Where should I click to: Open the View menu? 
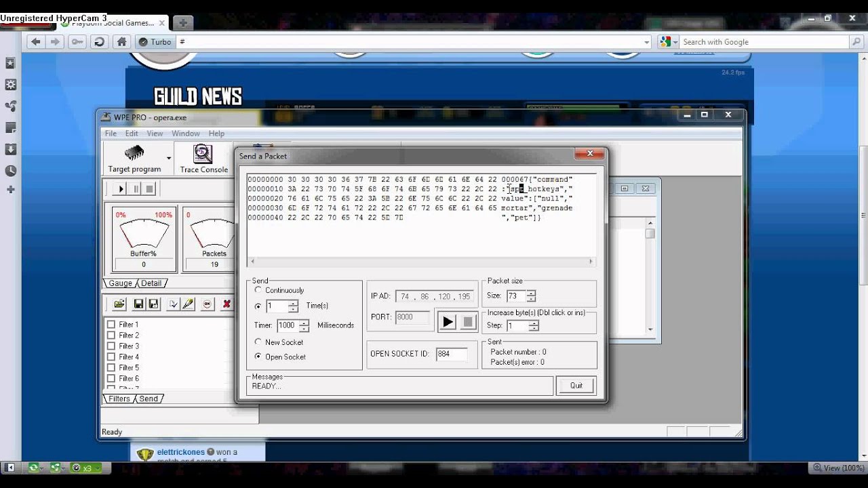155,134
